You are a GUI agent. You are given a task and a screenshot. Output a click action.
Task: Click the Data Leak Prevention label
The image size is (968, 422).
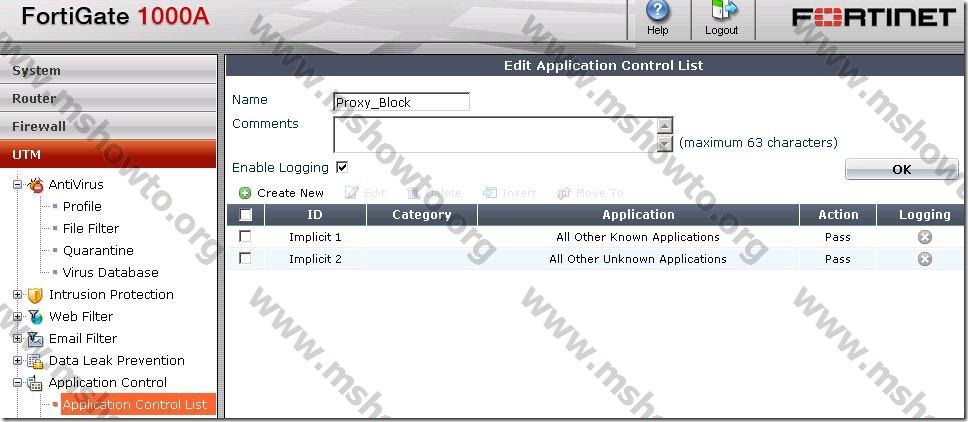[117, 361]
